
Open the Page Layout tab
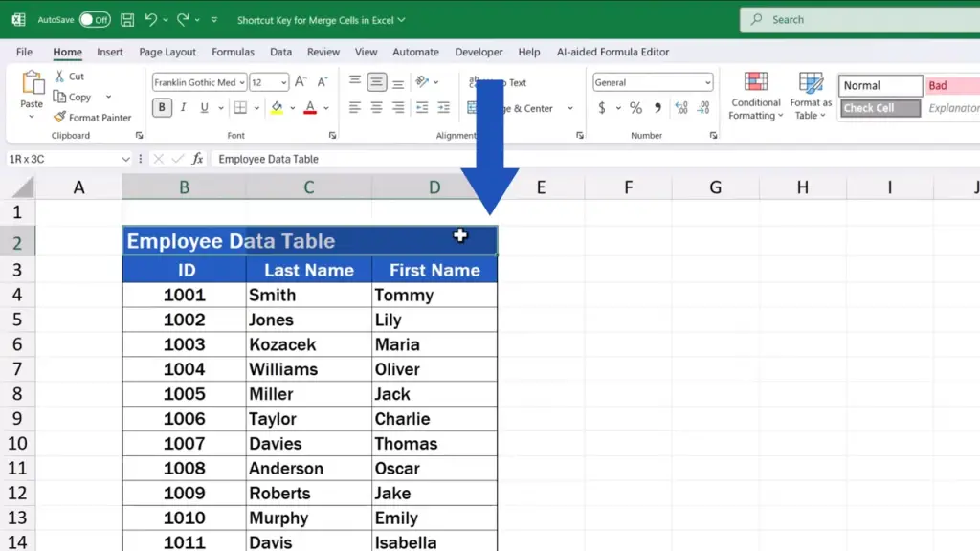coord(167,52)
